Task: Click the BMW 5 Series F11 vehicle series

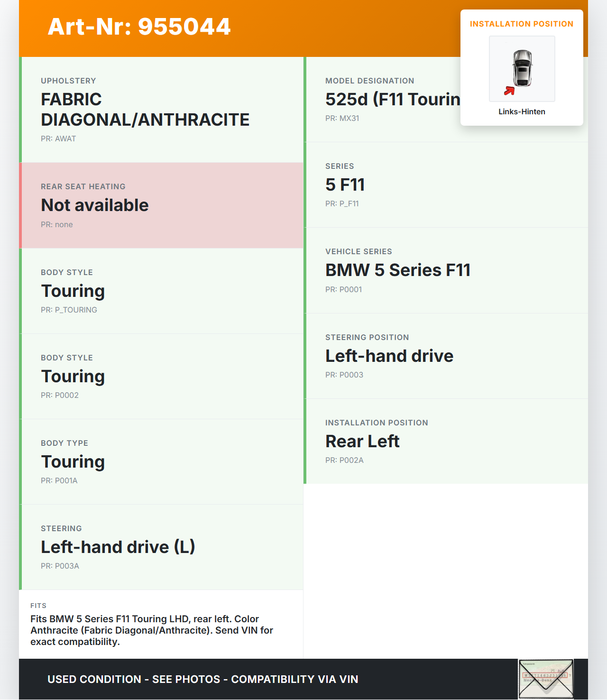Action: point(398,270)
